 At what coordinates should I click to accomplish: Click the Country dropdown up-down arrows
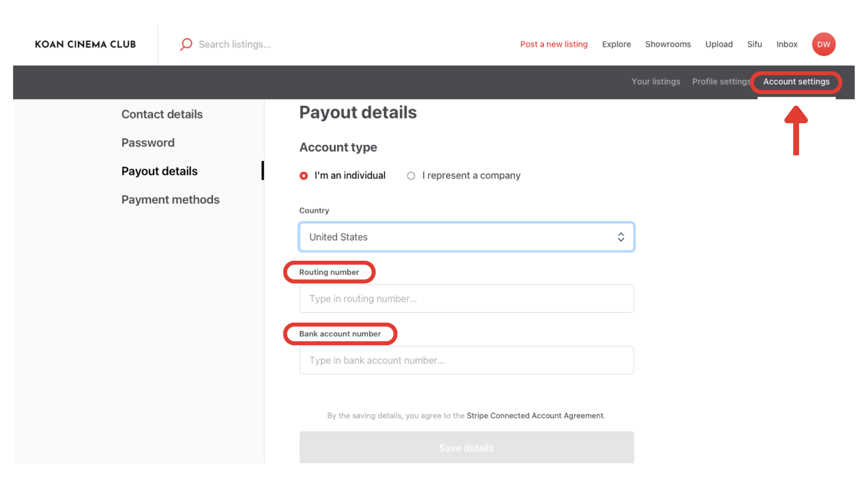[x=621, y=237]
